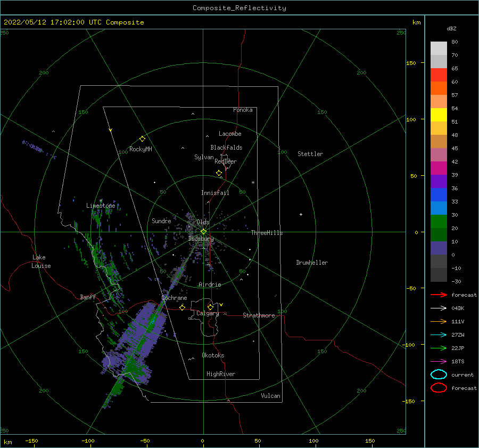
Task: Click the yellow diamond at radar center
Action: pyautogui.click(x=203, y=232)
